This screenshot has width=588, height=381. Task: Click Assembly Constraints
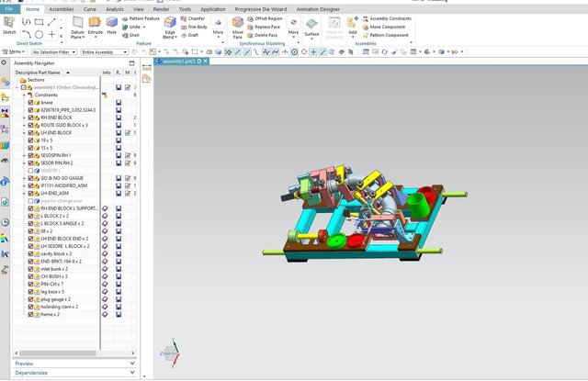pos(390,18)
